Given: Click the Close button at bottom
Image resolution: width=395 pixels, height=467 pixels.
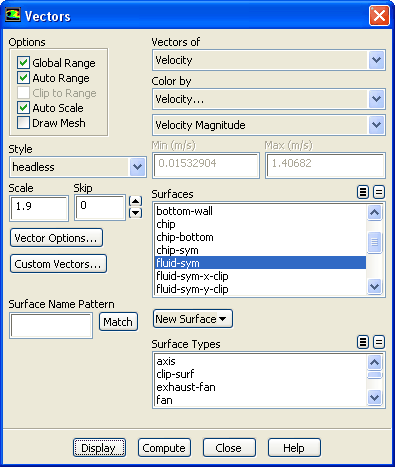Looking at the screenshot, I should coord(229,448).
